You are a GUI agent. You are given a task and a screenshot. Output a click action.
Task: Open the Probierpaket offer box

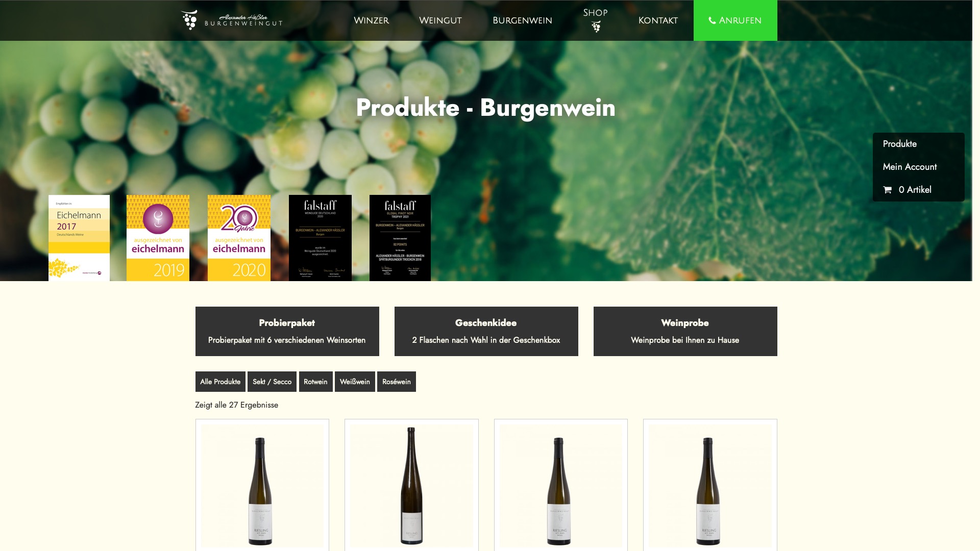point(287,331)
